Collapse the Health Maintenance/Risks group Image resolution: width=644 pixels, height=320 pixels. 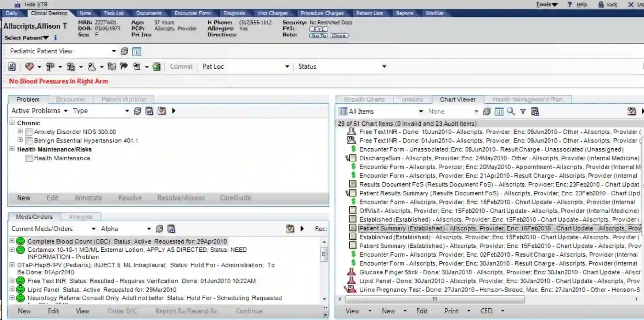[x=12, y=149]
